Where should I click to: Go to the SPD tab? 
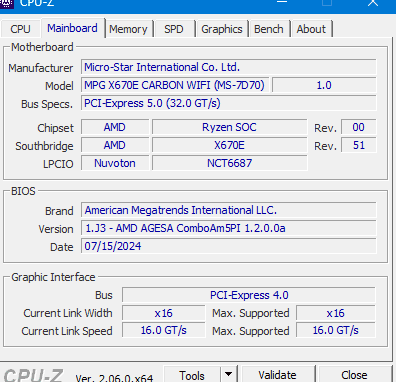click(x=174, y=29)
